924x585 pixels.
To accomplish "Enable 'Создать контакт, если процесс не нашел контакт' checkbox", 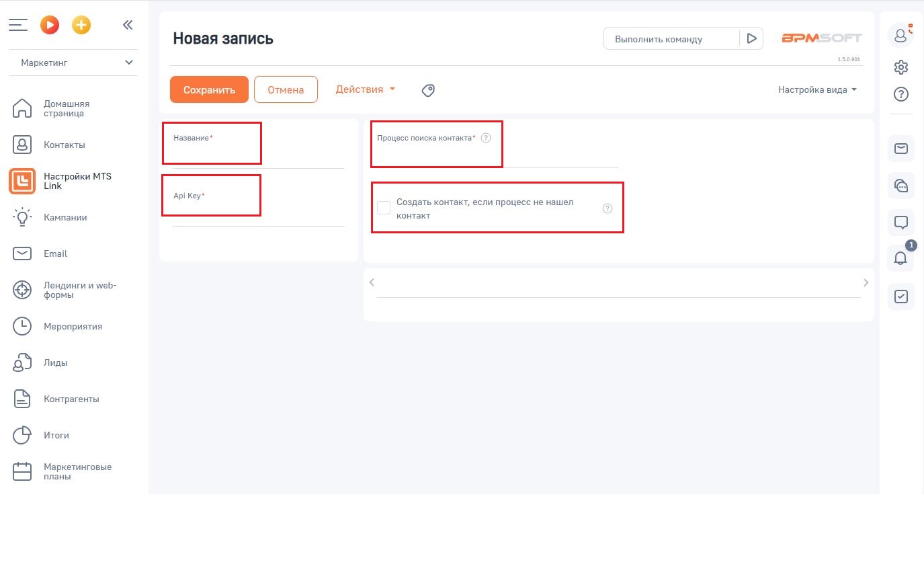I will click(384, 208).
